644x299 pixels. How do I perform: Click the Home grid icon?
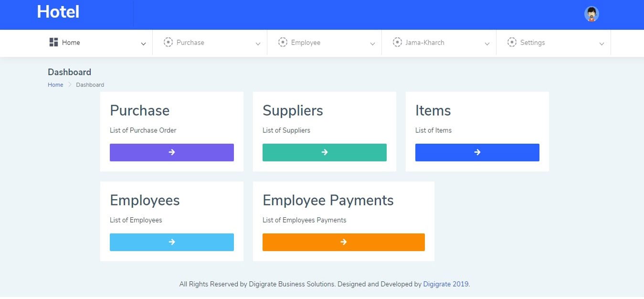(x=53, y=43)
